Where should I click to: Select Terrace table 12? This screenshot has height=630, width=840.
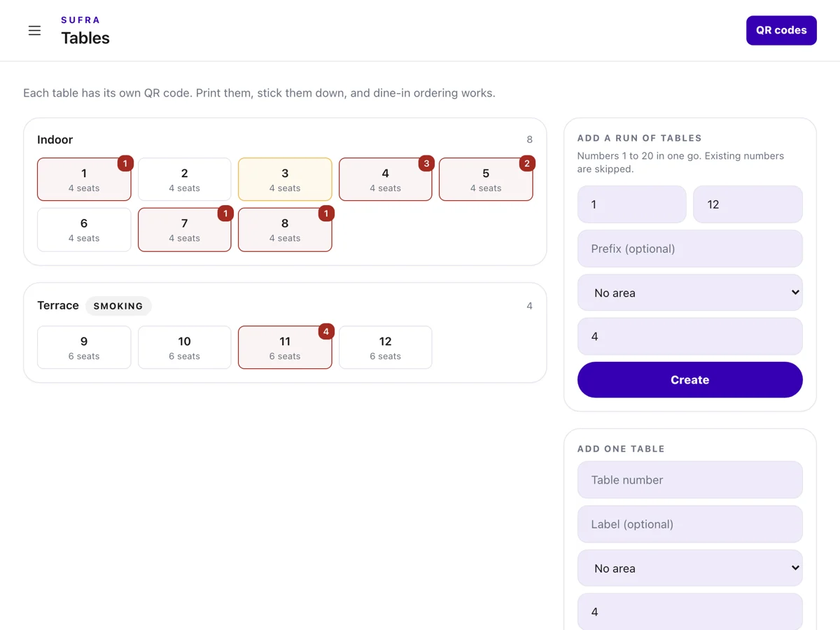(x=386, y=347)
